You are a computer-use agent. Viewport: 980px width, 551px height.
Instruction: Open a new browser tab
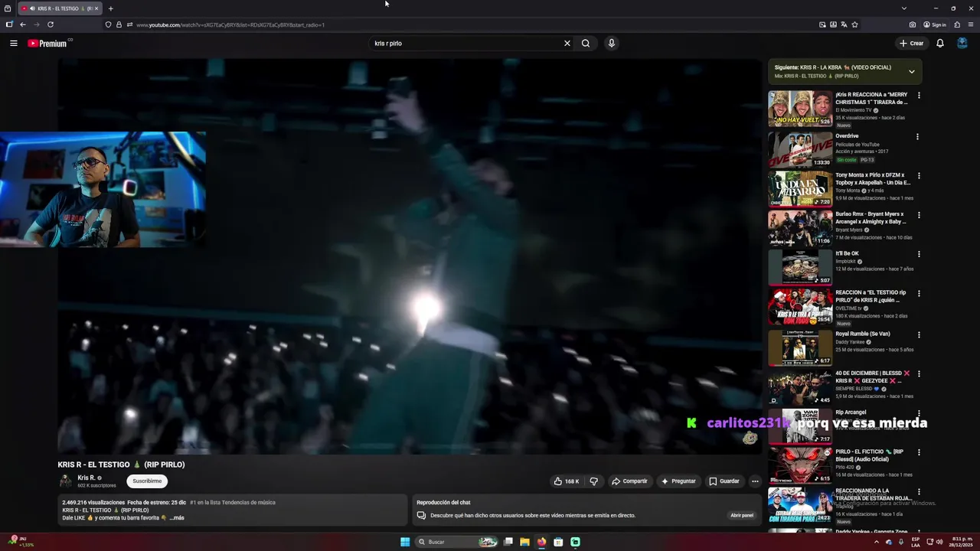[110, 8]
